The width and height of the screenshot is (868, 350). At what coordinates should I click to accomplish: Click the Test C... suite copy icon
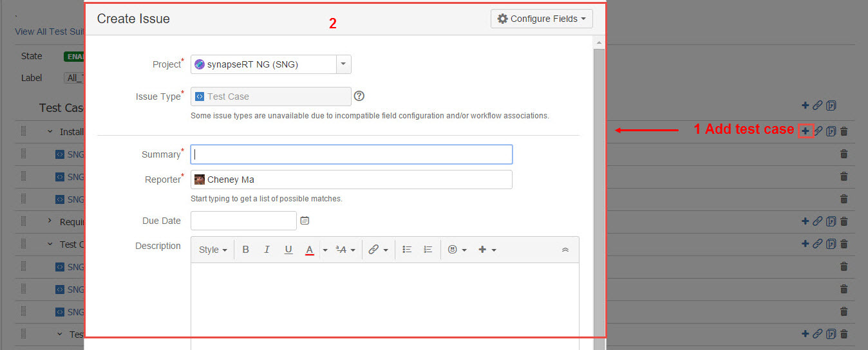pyautogui.click(x=831, y=244)
